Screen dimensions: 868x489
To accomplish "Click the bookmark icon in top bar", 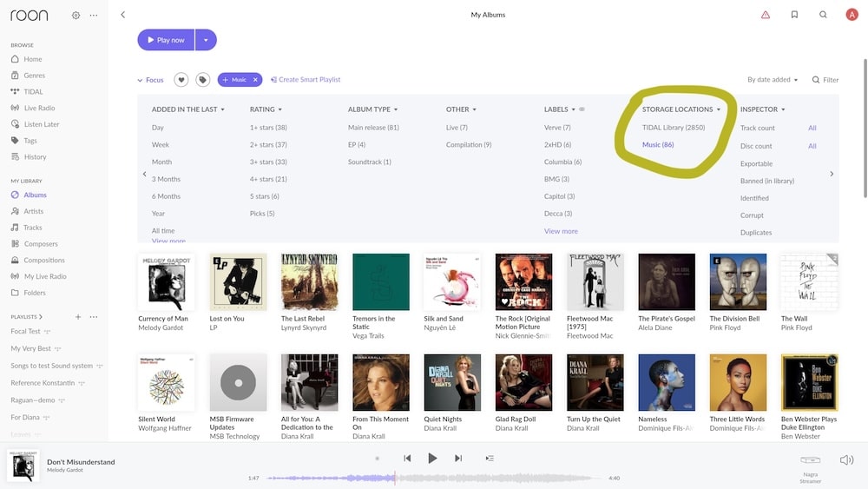I will click(794, 15).
